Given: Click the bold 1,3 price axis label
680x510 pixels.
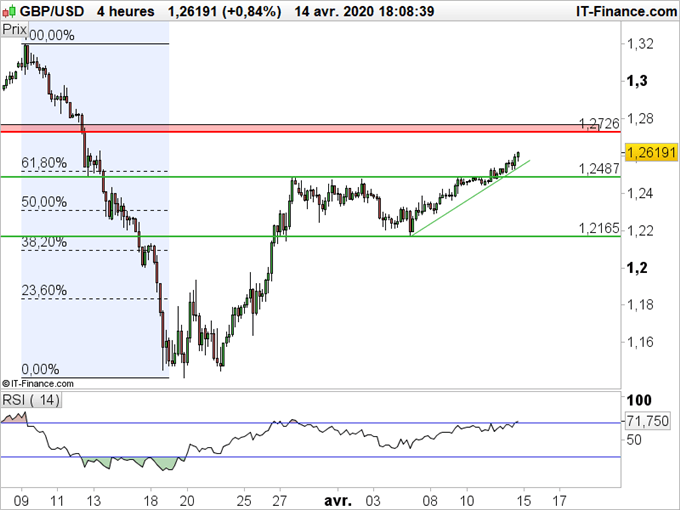Looking at the screenshot, I should [637, 81].
